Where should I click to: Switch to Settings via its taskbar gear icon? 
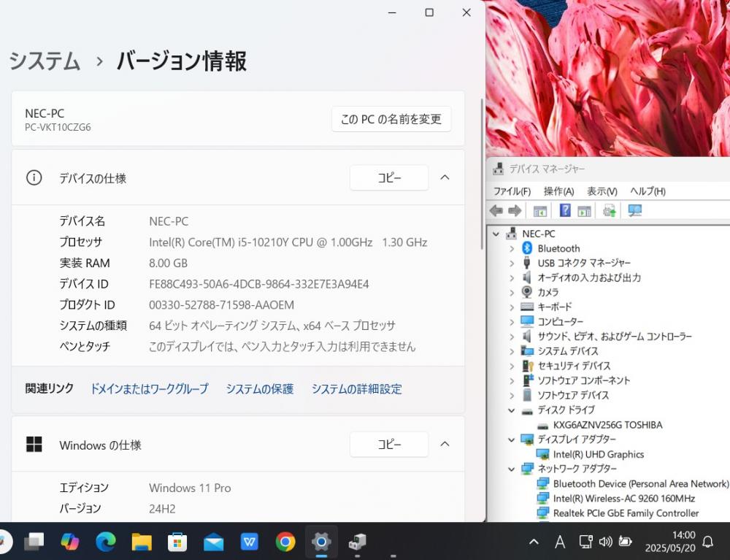[321, 541]
